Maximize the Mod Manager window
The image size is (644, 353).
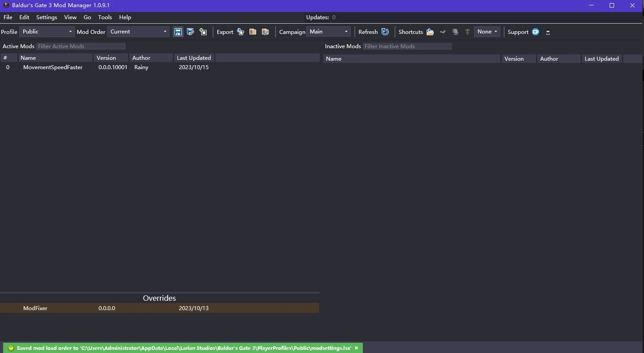pos(612,5)
